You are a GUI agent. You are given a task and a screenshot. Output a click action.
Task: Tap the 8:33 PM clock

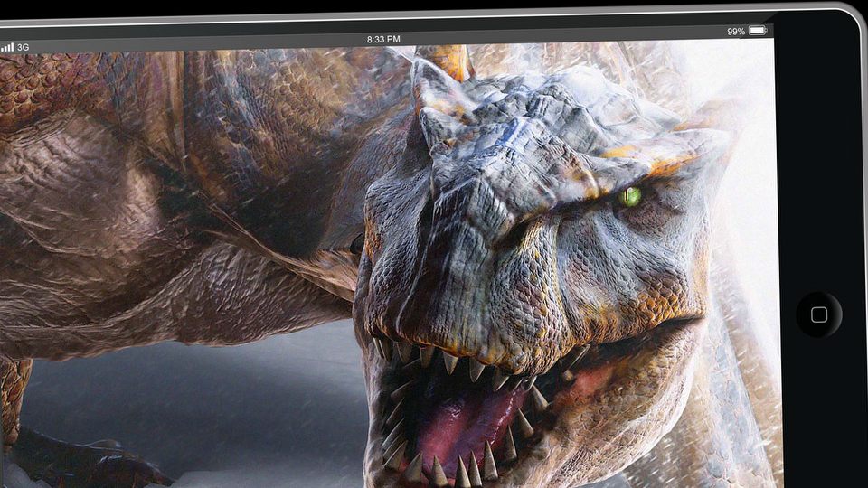(x=383, y=39)
